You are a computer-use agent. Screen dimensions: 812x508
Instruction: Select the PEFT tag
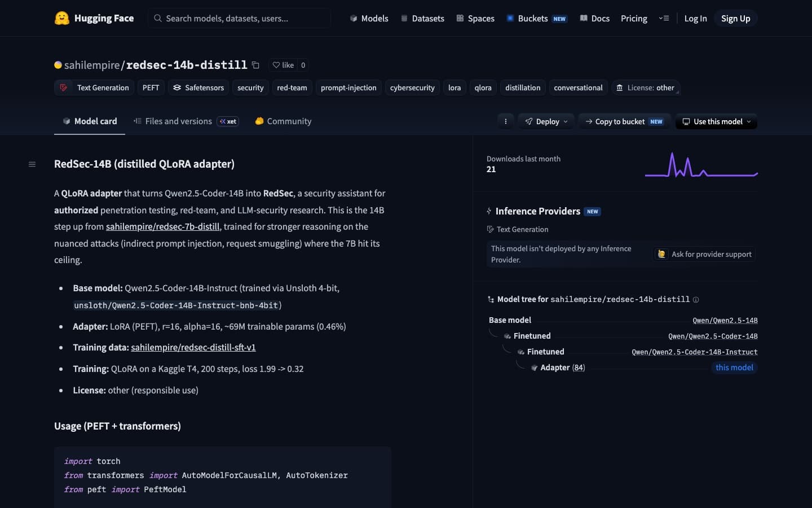coord(151,87)
